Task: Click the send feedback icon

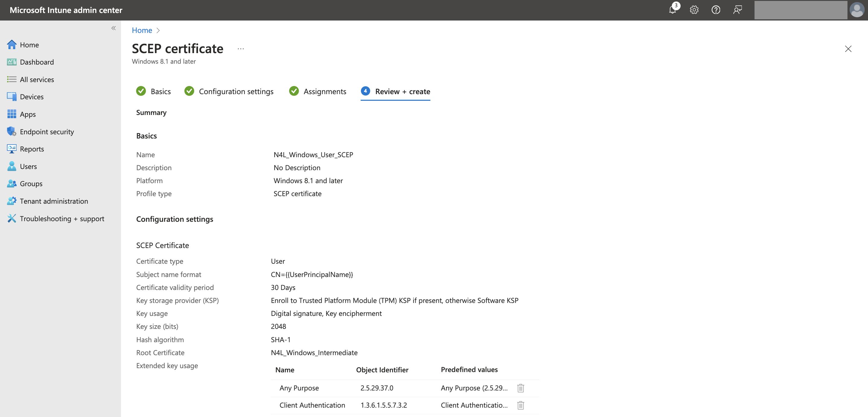Action: (738, 10)
